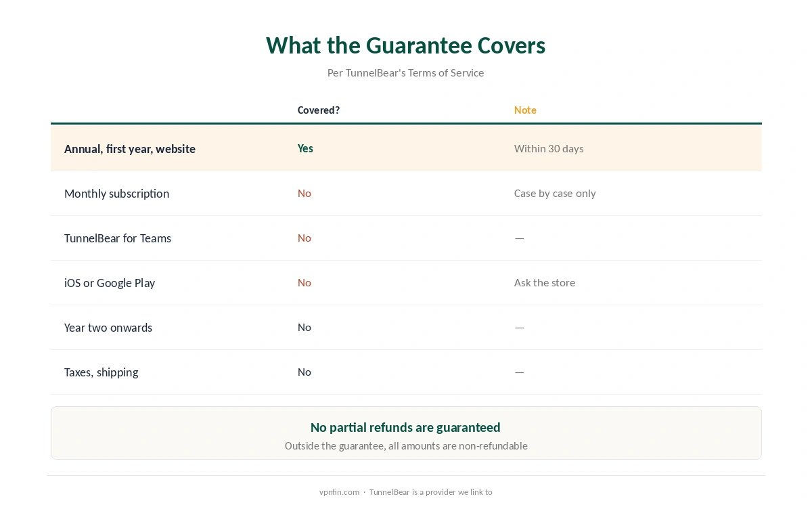Click the 'Yes' value for Annual plan
The width and height of the screenshot is (812, 505).
tap(305, 148)
